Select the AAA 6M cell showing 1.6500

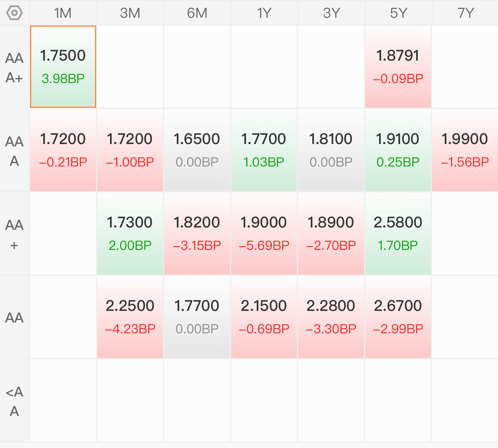197,150
